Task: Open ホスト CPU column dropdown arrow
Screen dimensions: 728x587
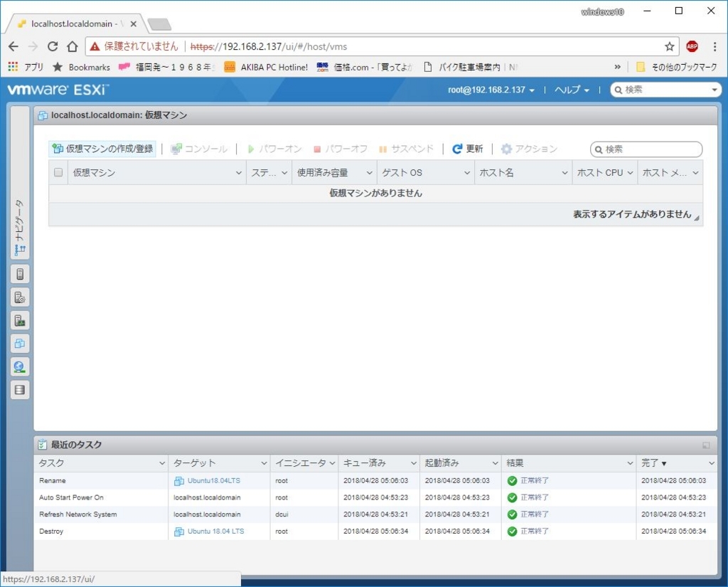Action: point(631,173)
